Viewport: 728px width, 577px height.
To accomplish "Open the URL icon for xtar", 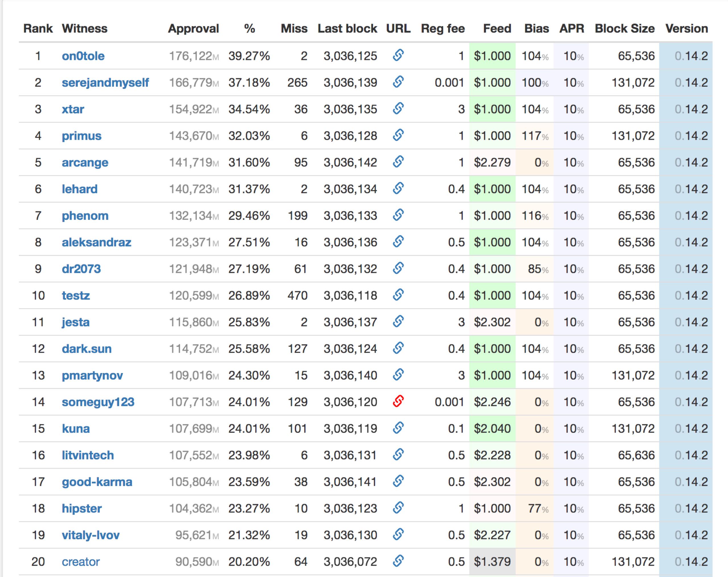I will 398,109.
